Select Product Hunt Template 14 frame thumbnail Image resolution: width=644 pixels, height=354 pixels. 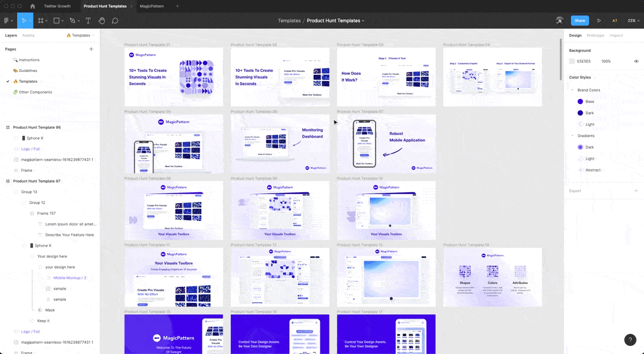(493, 277)
